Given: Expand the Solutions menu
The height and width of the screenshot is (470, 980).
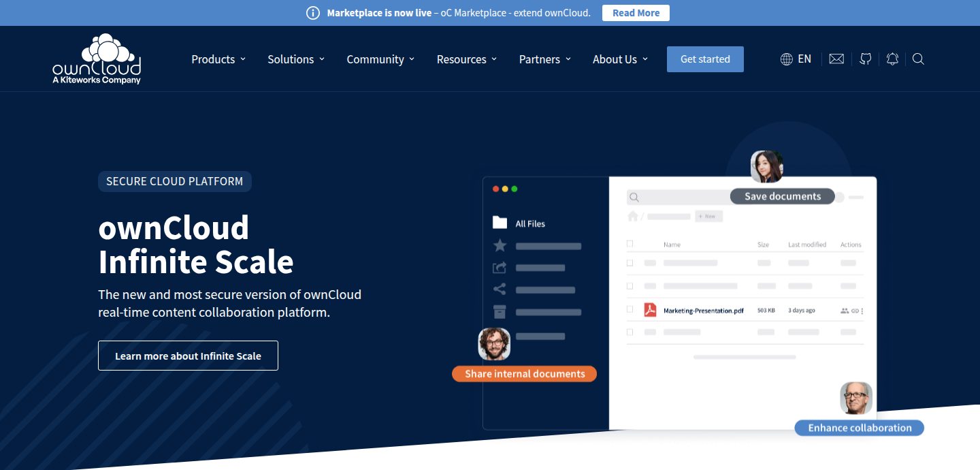Looking at the screenshot, I should coord(296,59).
